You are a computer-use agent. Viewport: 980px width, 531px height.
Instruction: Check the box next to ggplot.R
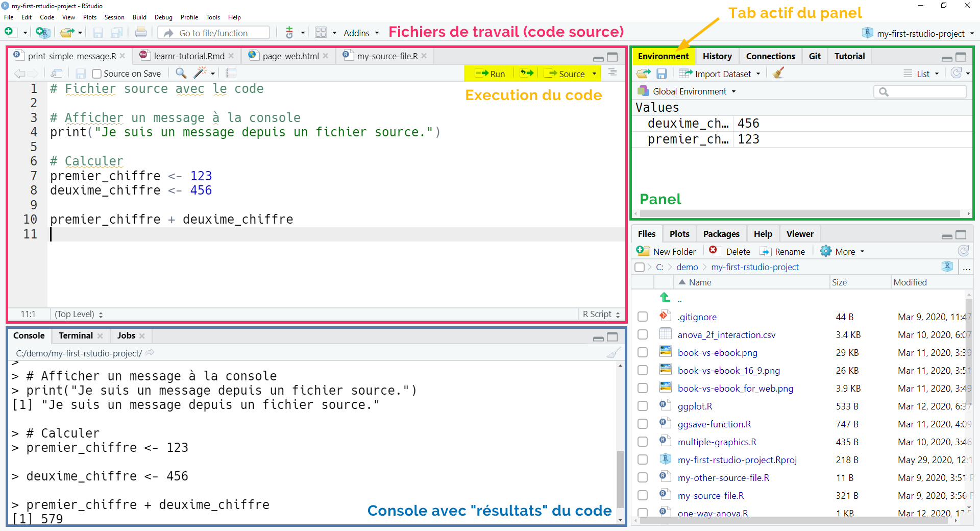pos(643,406)
